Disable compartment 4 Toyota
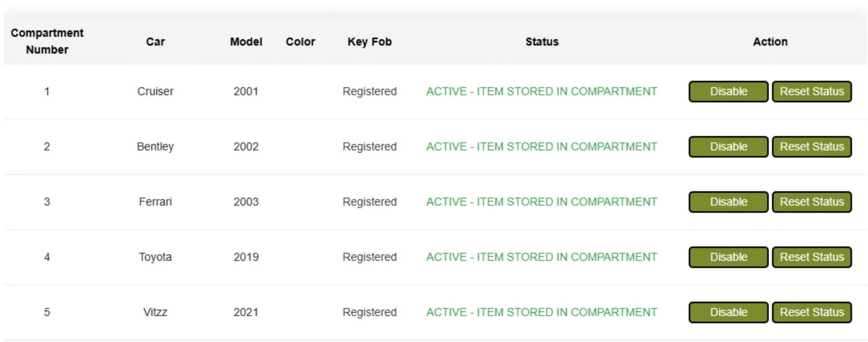This screenshot has width=868, height=342. click(x=728, y=257)
